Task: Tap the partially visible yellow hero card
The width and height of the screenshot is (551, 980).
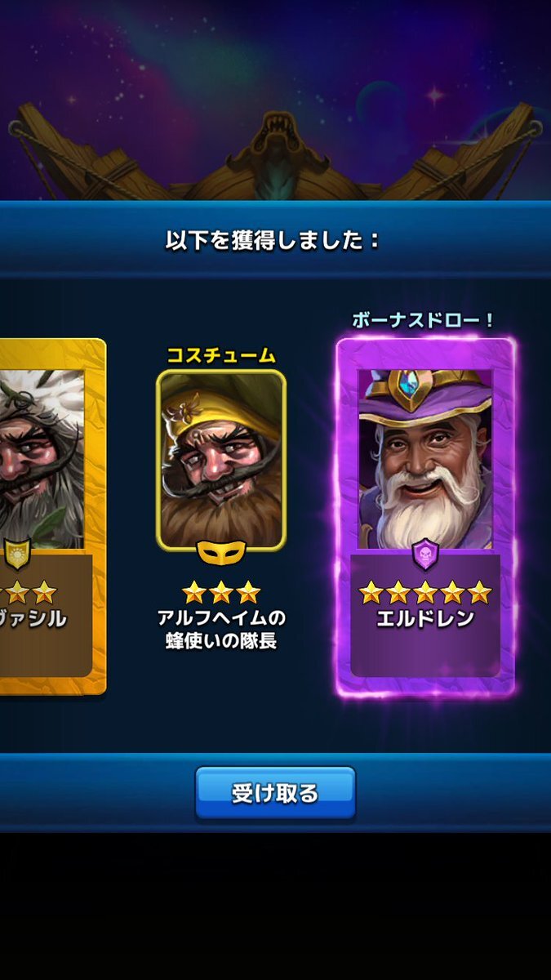Action: pyautogui.click(x=49, y=516)
